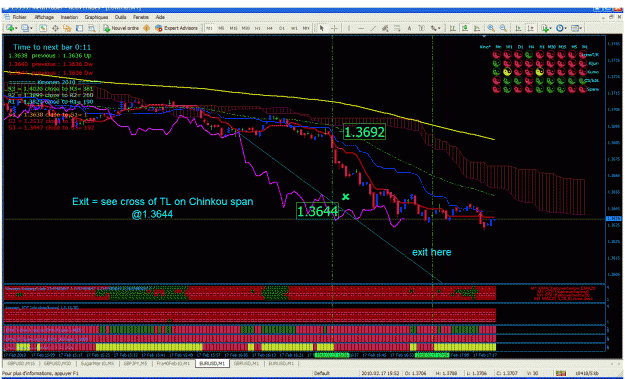Toggle the auto scroll chart icon
The image size is (625, 379).
click(x=518, y=28)
